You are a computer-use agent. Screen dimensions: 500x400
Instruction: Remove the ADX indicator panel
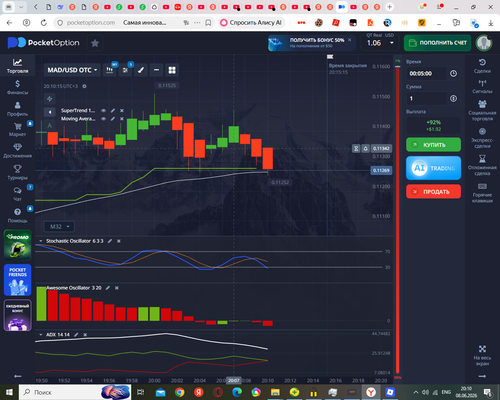click(85, 335)
